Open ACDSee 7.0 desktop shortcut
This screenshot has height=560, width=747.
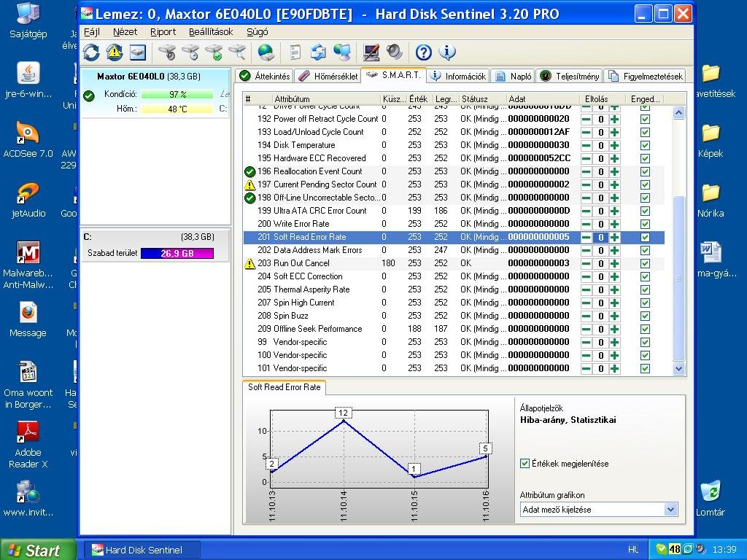pyautogui.click(x=28, y=139)
